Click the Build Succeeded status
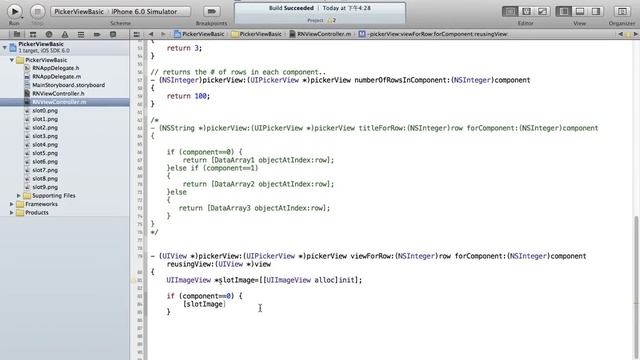This screenshot has height=360, width=640. 291,8
